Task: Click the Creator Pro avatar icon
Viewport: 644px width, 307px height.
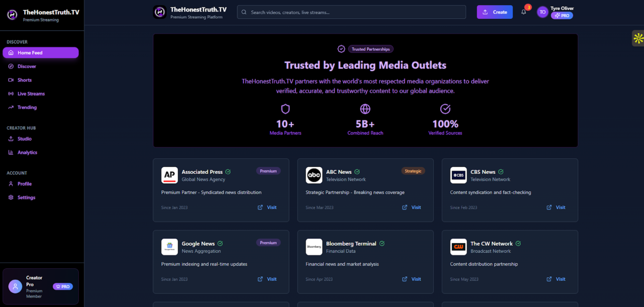Action: coord(15,286)
